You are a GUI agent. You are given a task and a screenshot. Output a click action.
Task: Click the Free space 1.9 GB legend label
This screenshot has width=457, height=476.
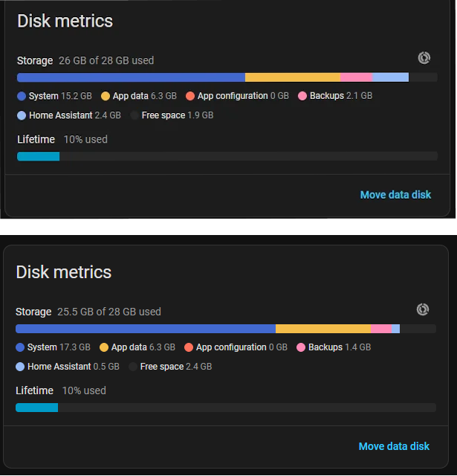[x=178, y=115]
